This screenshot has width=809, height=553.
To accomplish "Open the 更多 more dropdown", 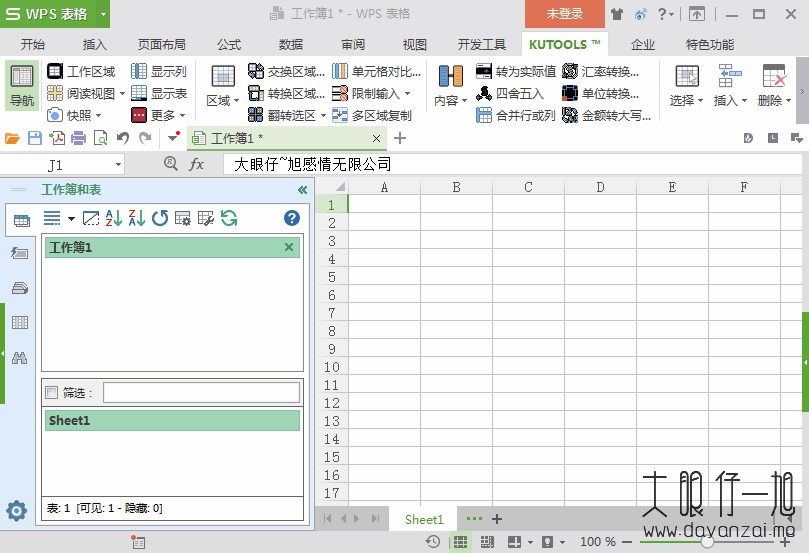I will [158, 115].
